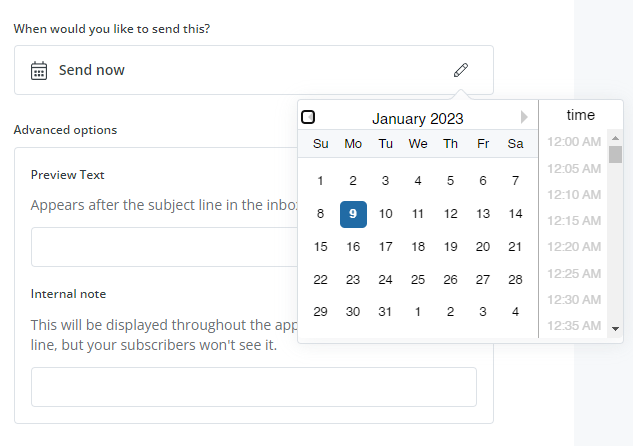Choose the 12:30 AM time slot
The image size is (633, 446).
574,299
